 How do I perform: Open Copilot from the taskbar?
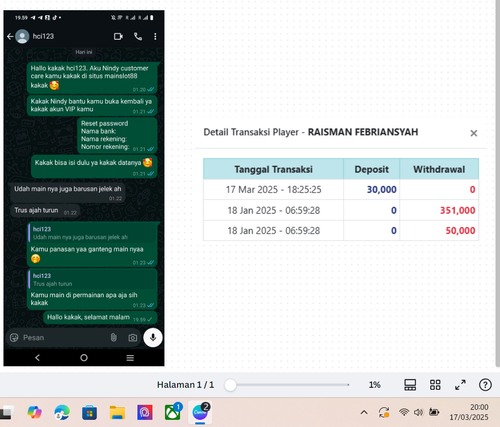(x=35, y=412)
